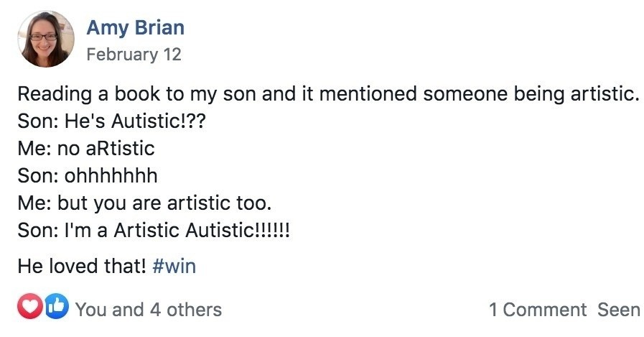View who reacted: You and 4 others

148,310
